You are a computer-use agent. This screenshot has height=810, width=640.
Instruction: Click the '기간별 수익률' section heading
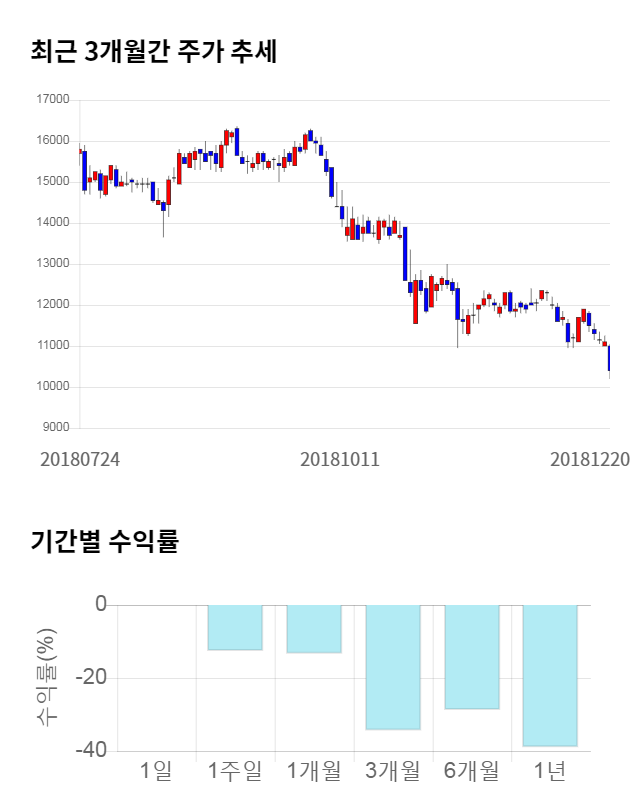(x=104, y=542)
